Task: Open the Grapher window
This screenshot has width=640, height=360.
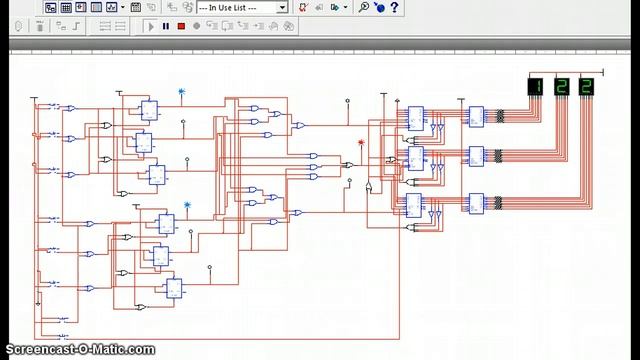Action: point(111,7)
